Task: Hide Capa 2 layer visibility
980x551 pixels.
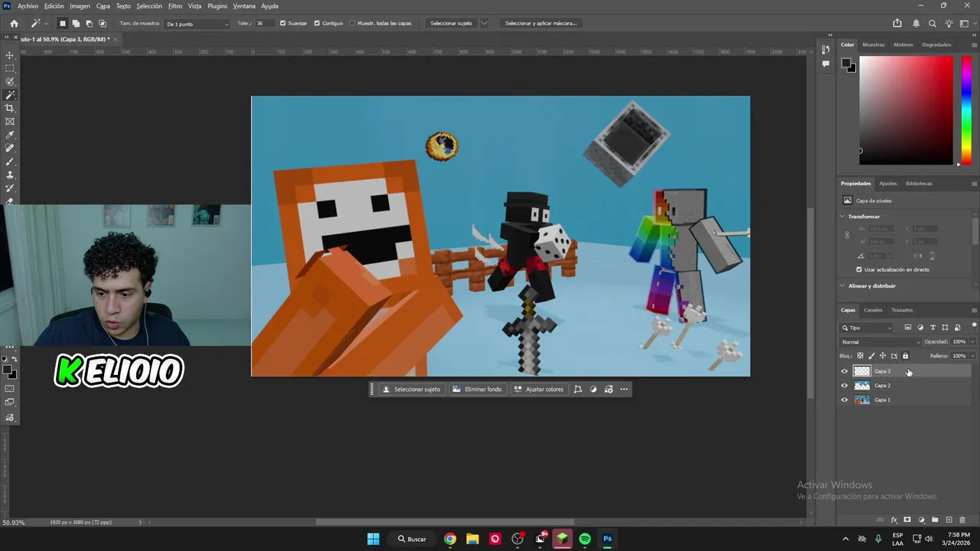Action: tap(844, 386)
